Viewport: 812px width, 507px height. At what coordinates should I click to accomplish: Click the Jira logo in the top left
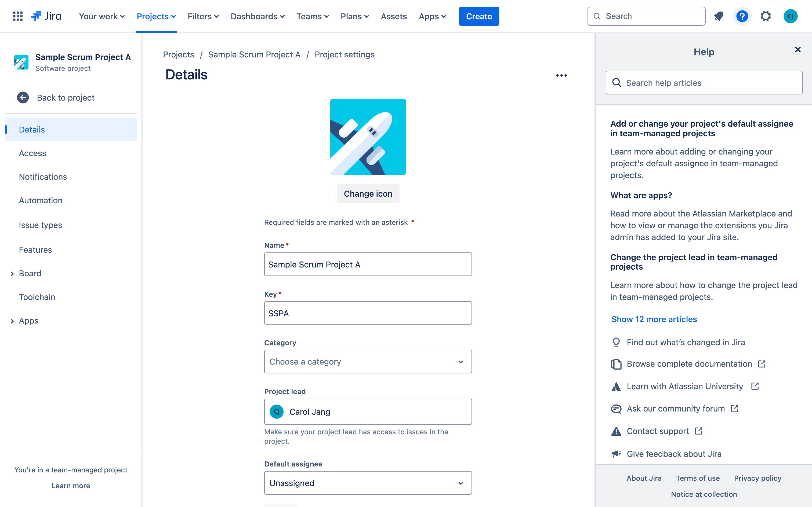point(46,16)
